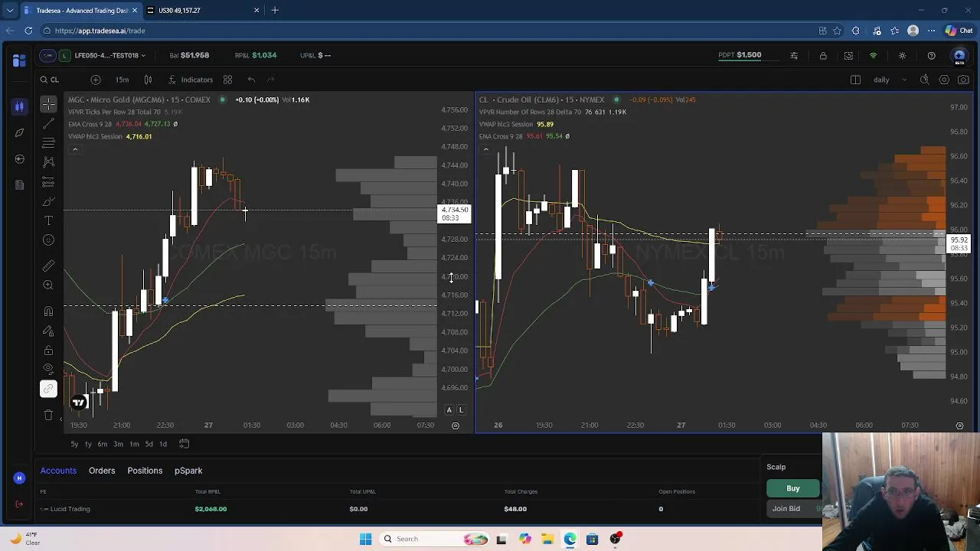This screenshot has height=551, width=980.
Task: Select the zoom in magnifier tool
Action: click(x=48, y=285)
